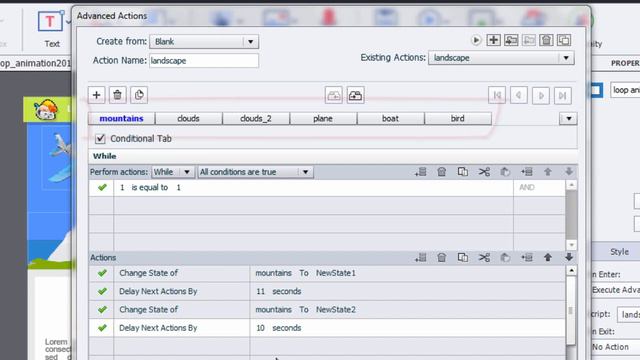Click the move down arrow in Perform actions row
This screenshot has width=640, height=360.
569,172
